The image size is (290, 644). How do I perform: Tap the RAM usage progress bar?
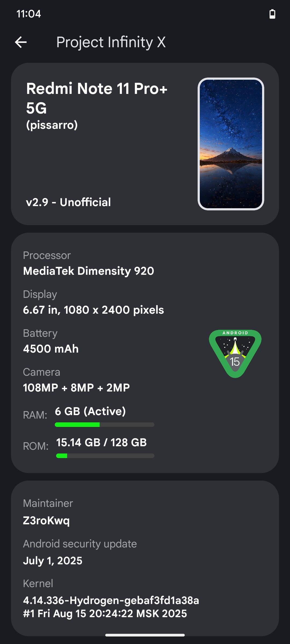coord(104,425)
